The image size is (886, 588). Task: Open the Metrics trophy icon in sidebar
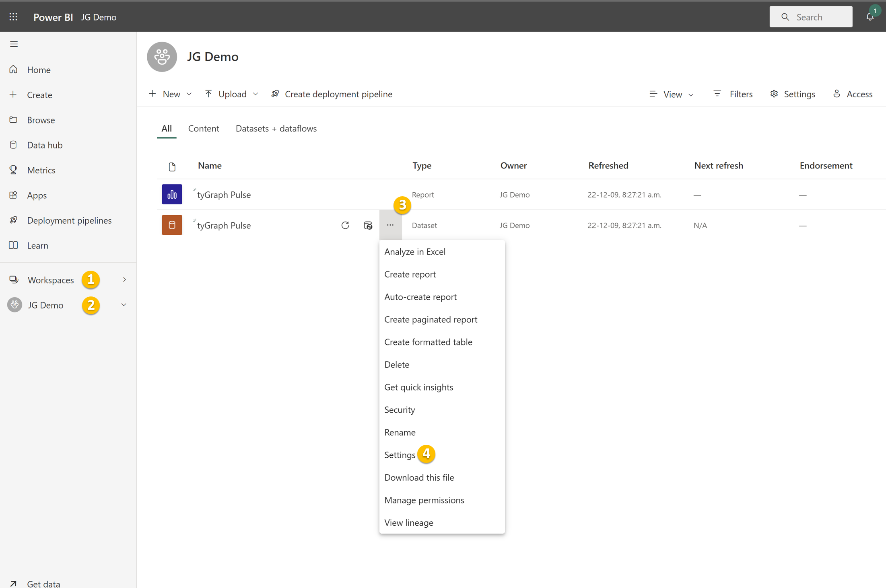tap(14, 170)
